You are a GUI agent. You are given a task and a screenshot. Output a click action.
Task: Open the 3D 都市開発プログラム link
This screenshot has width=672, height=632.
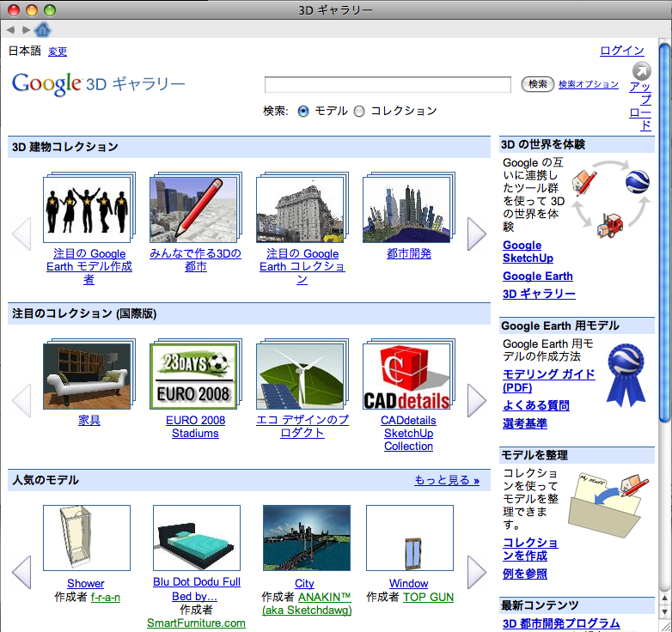561,623
